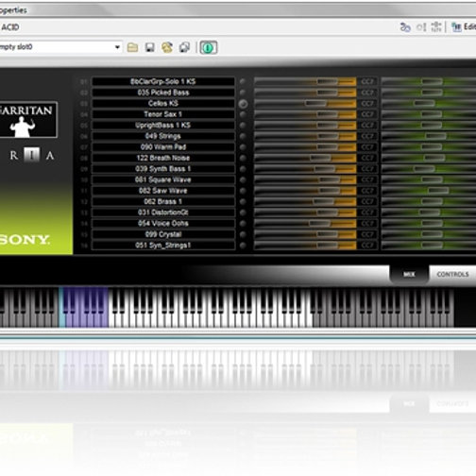
Task: Click the Garritan conductor logo
Action: click(27, 120)
